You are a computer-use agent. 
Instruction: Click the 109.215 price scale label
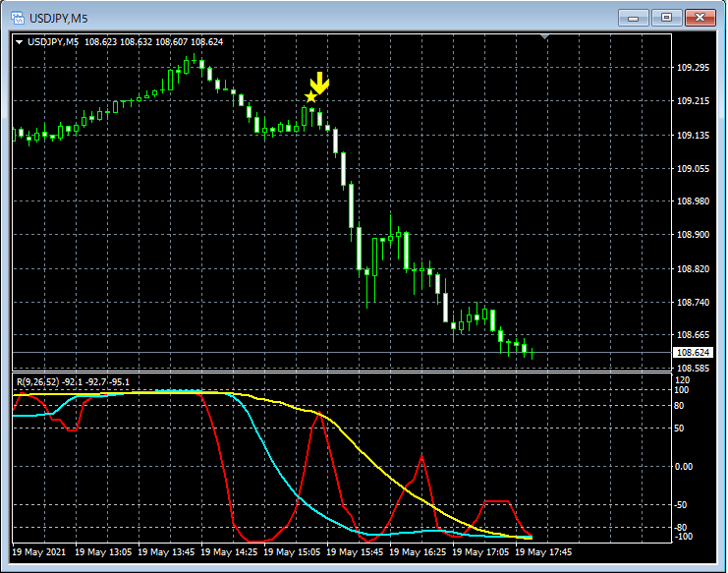[x=694, y=101]
